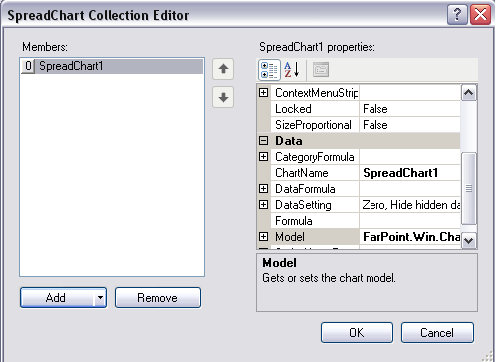Image resolution: width=496 pixels, height=362 pixels.
Task: Confirm with the OK button
Action: click(357, 332)
